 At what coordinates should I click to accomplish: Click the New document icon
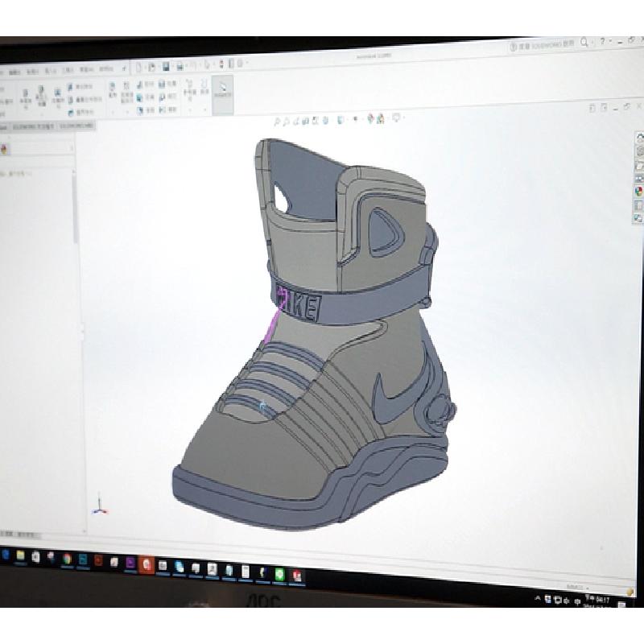(x=138, y=68)
